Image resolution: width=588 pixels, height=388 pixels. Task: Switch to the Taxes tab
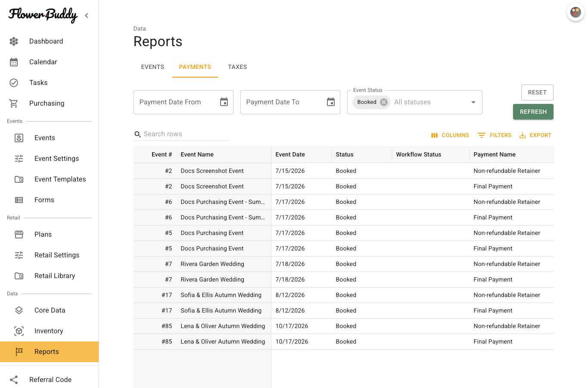237,67
